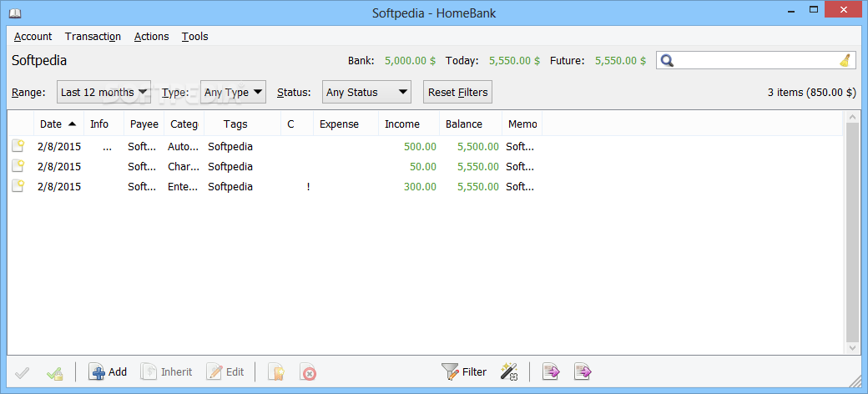Sort by the Category column header

(184, 124)
